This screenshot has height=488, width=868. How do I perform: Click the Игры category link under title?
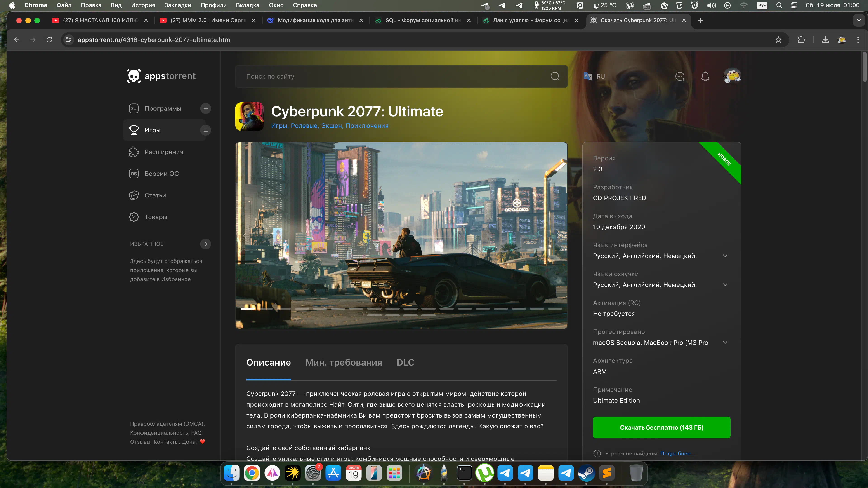click(x=279, y=126)
